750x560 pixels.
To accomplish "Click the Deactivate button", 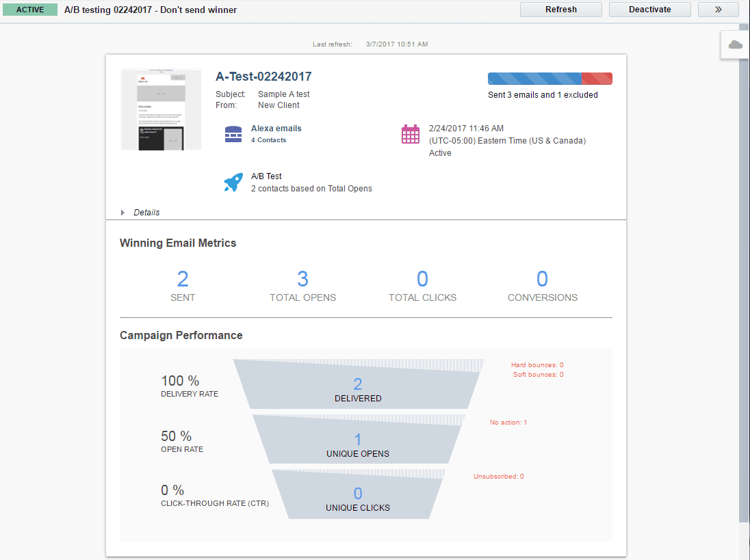I will 649,10.
